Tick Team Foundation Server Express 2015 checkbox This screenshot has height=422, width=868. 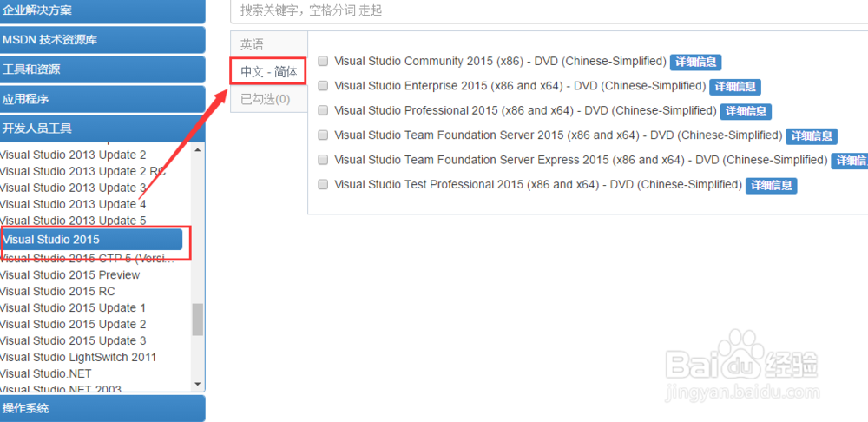[x=323, y=160]
